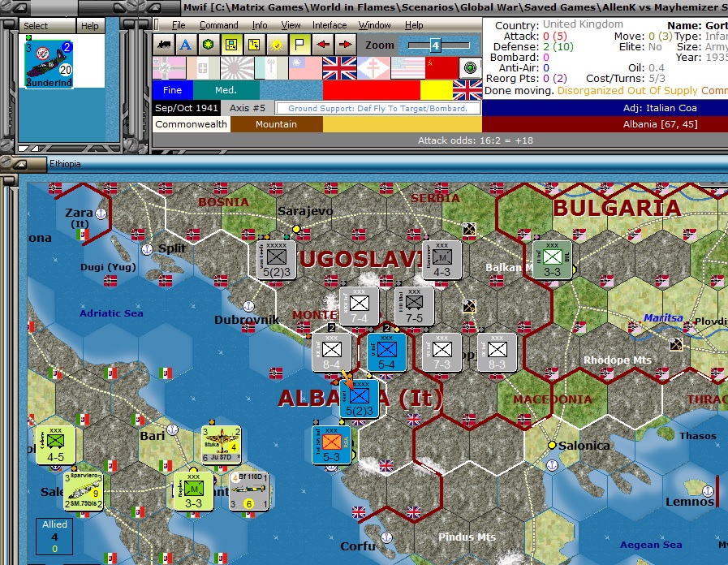Select the grey 7-3 infantry corps
The height and width of the screenshot is (565, 728).
pos(442,352)
